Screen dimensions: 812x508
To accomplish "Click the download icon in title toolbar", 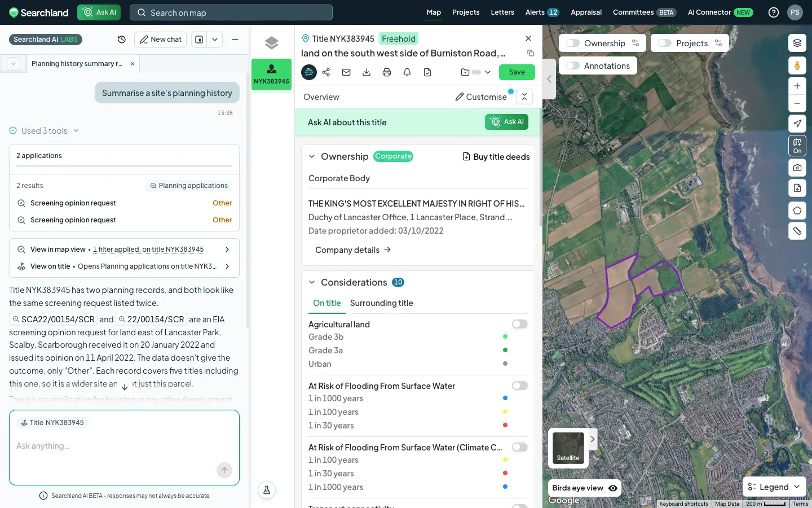I will pyautogui.click(x=367, y=72).
